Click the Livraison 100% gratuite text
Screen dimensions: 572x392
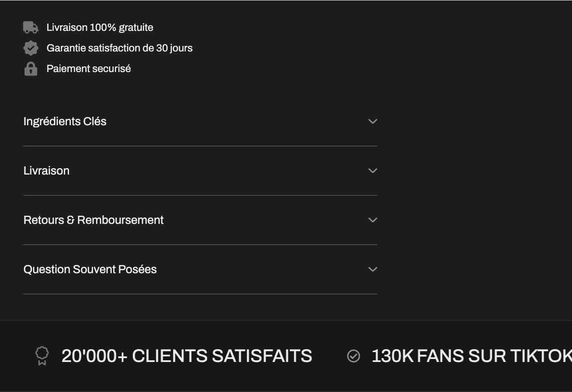(99, 27)
